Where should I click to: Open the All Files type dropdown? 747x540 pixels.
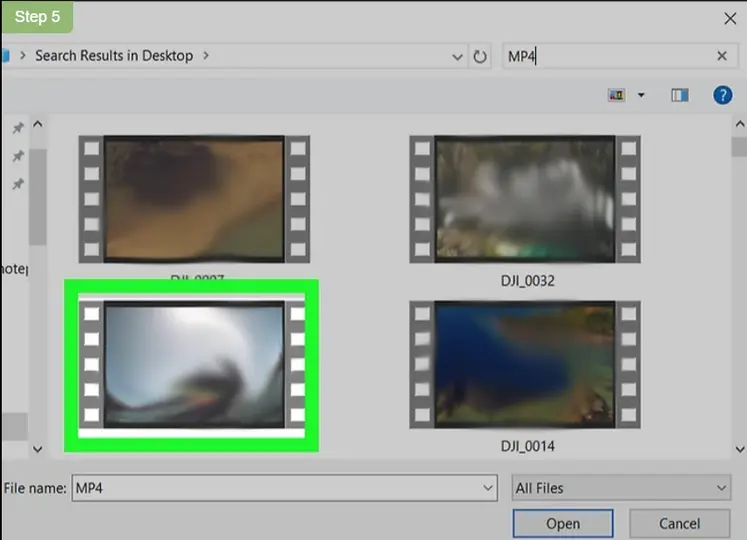(x=620, y=488)
